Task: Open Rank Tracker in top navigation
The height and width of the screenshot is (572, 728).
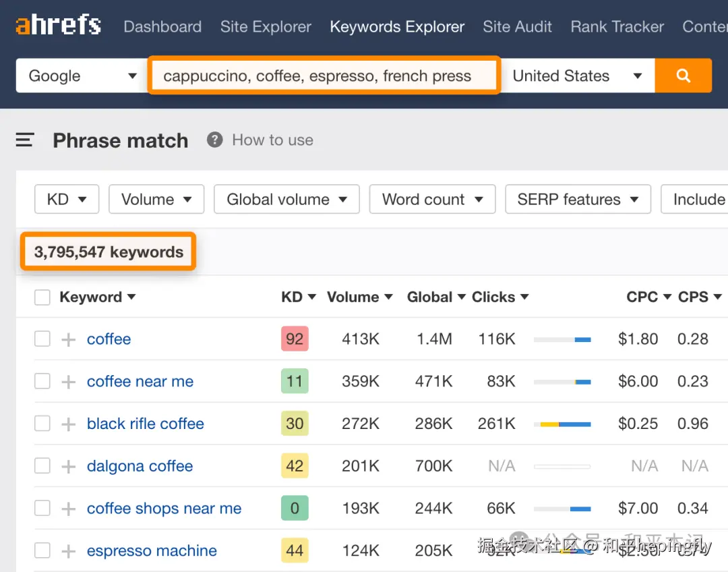Action: point(617,26)
